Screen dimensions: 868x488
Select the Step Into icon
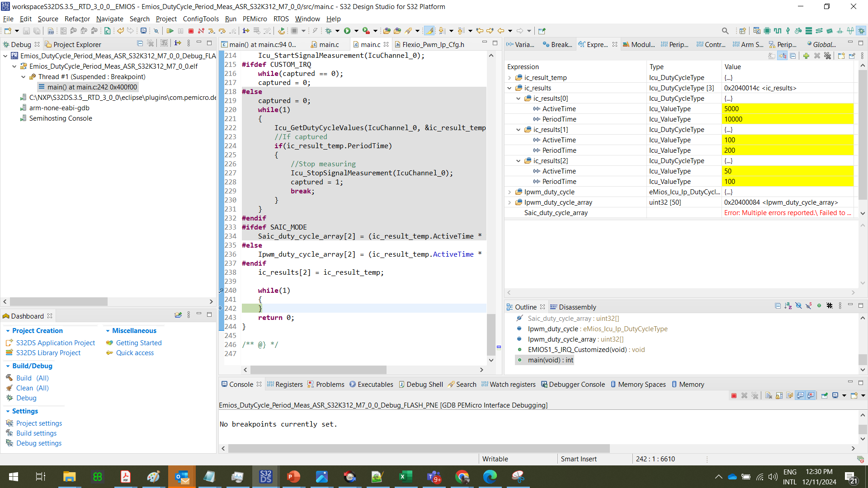click(x=211, y=31)
